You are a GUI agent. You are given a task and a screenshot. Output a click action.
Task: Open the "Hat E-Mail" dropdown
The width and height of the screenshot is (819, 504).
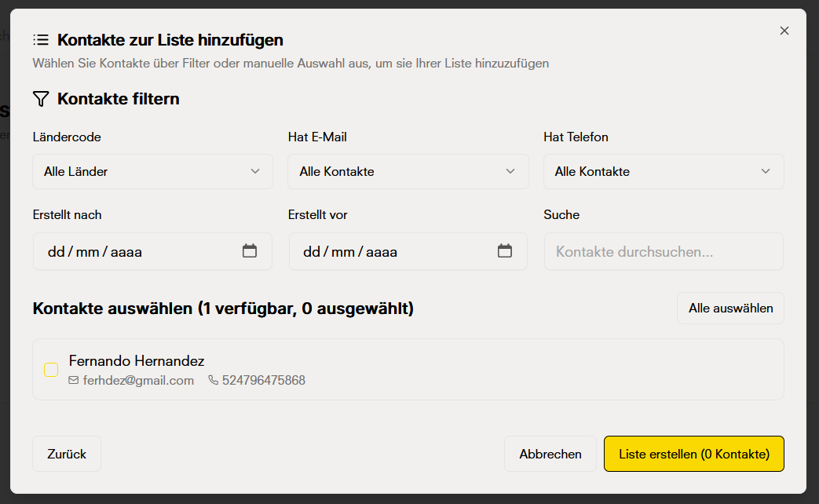click(x=408, y=171)
